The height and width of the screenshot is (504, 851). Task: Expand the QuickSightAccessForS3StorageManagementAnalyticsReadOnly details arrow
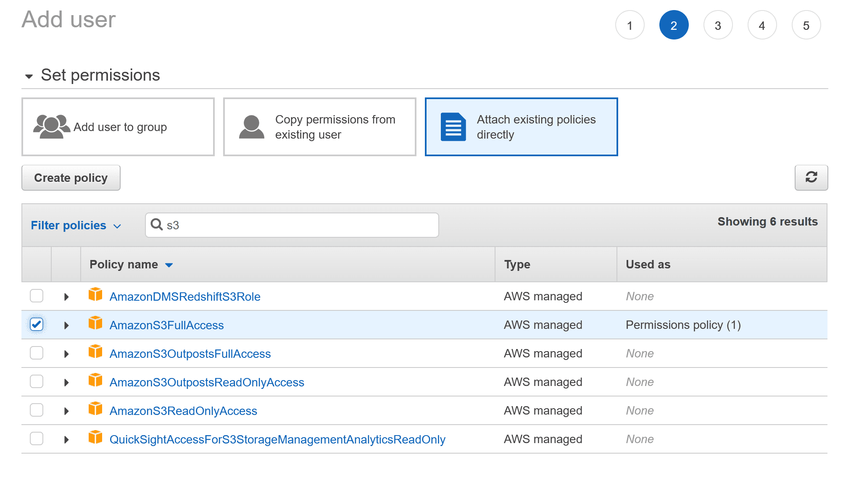click(x=66, y=440)
